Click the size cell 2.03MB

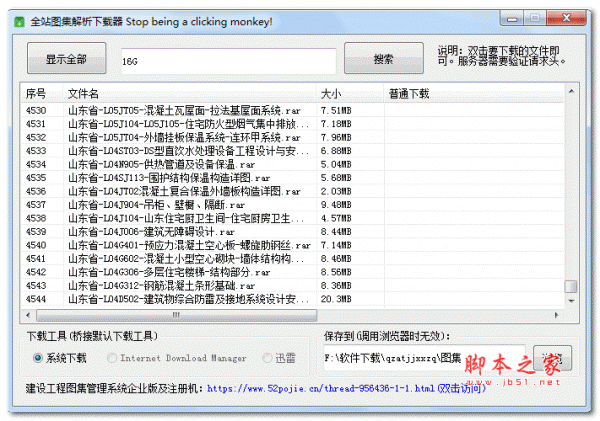[x=336, y=191]
